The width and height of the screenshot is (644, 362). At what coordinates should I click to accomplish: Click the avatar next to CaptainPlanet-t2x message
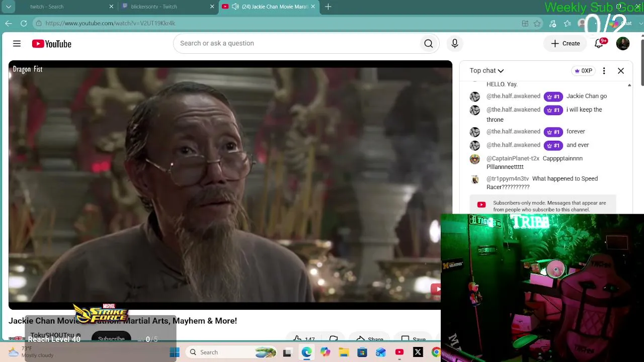[475, 159]
